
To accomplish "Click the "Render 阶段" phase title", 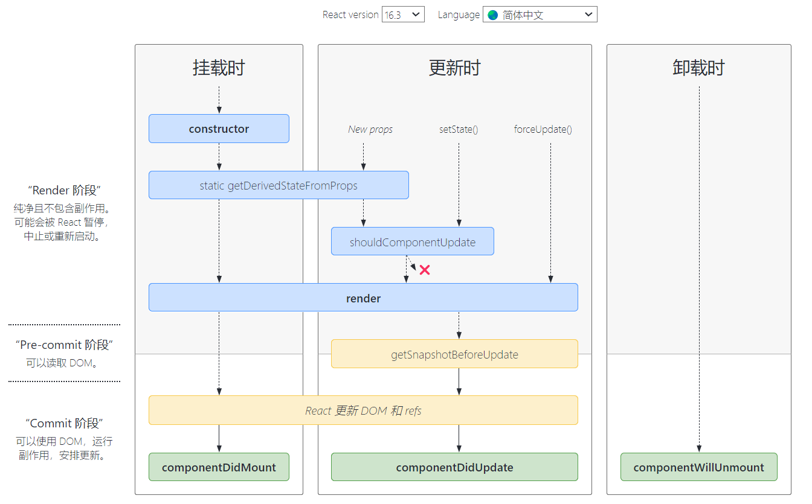I will click(64, 190).
